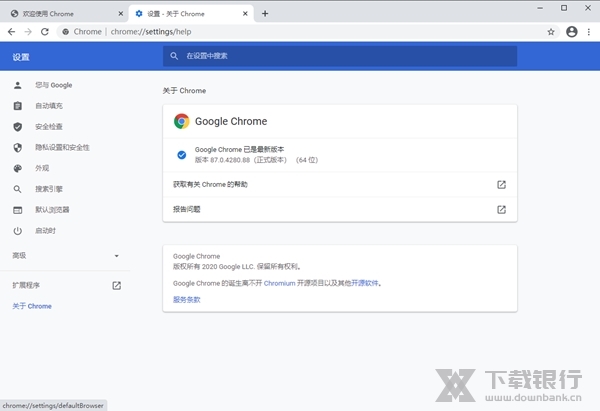Select 关于 Chrome in the sidebar
600x411 pixels.
tap(32, 306)
